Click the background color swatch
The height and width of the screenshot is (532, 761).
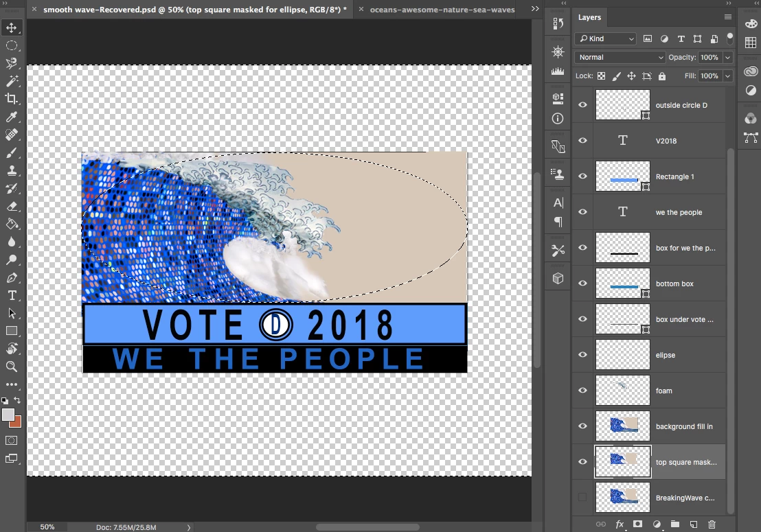coord(17,424)
